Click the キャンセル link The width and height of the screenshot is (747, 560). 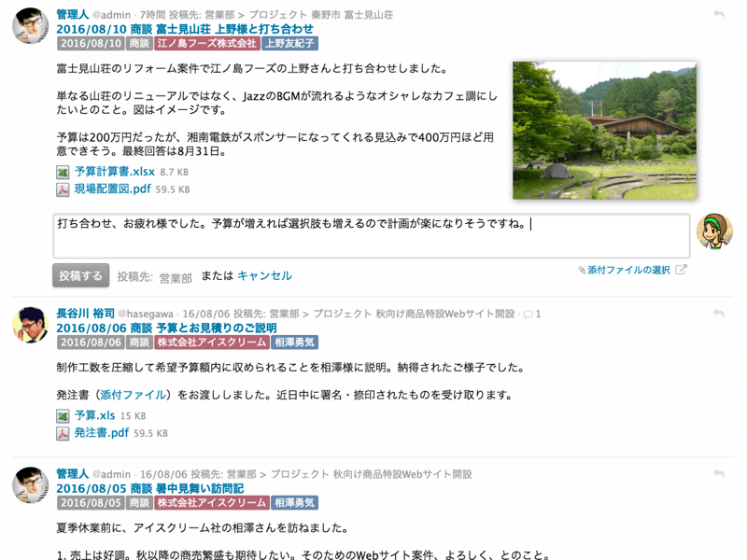click(x=264, y=275)
